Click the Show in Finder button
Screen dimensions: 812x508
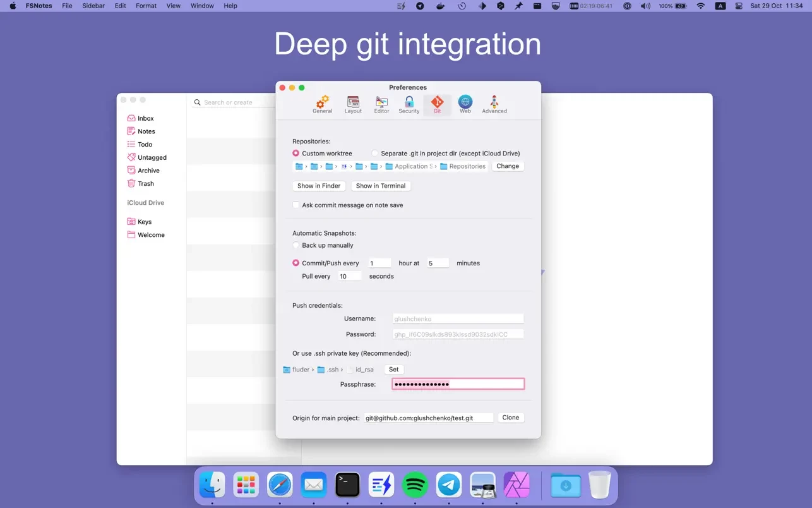coord(319,186)
